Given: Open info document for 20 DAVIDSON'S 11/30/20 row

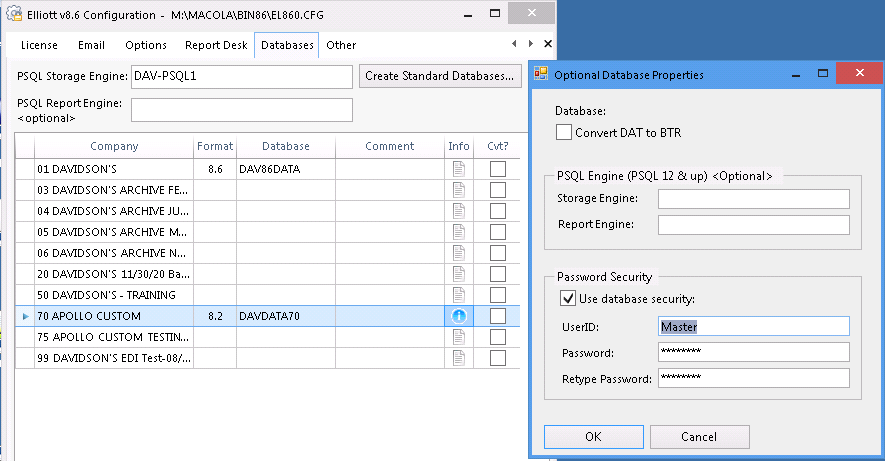Looking at the screenshot, I should pos(459,274).
